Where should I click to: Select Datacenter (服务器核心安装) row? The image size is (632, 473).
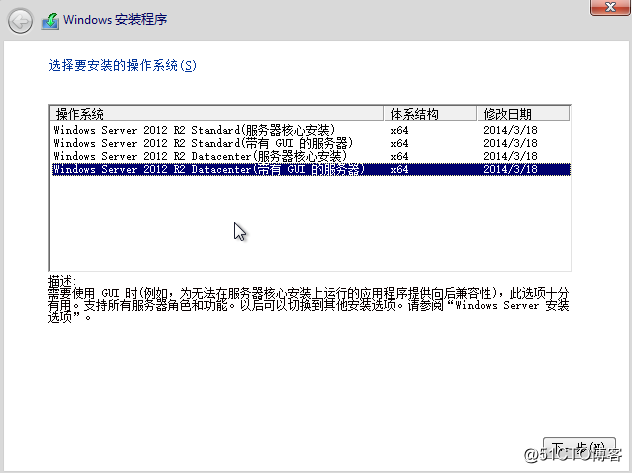tap(311, 156)
